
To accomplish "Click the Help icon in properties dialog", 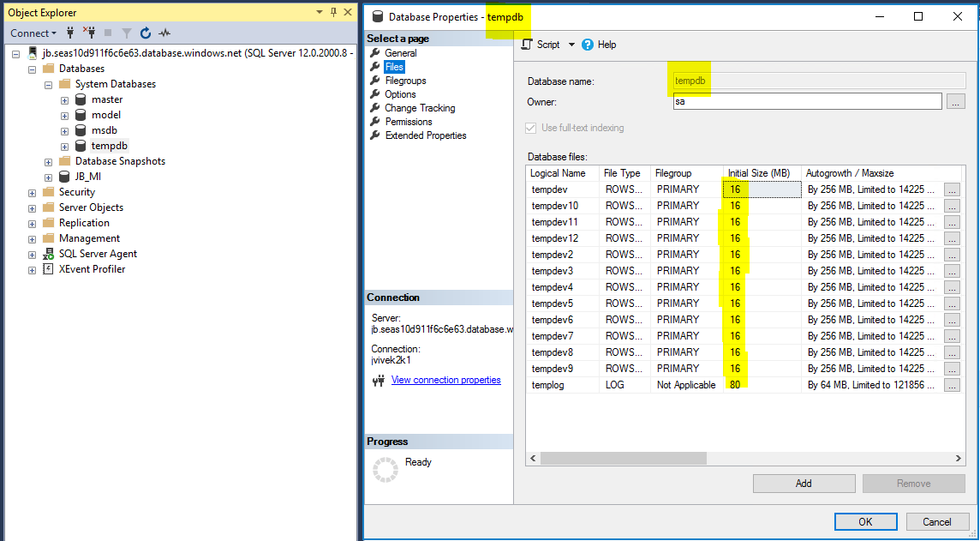I will coord(588,45).
